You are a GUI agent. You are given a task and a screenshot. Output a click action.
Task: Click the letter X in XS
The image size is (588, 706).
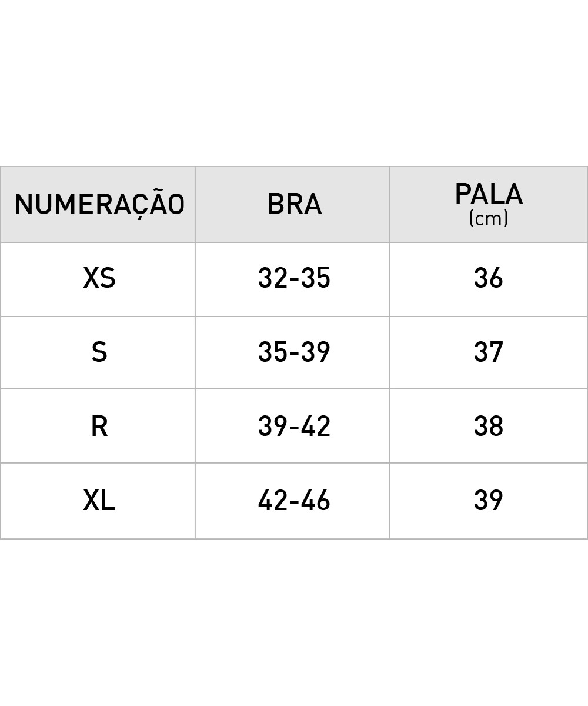click(91, 278)
